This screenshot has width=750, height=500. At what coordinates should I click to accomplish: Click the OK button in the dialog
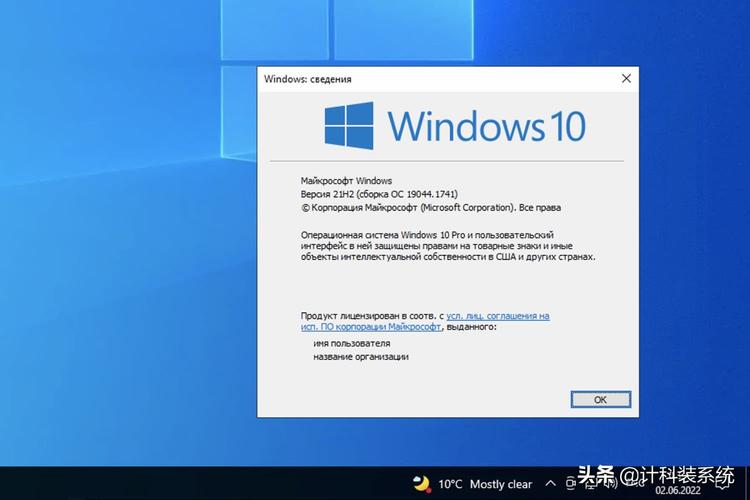[600, 400]
